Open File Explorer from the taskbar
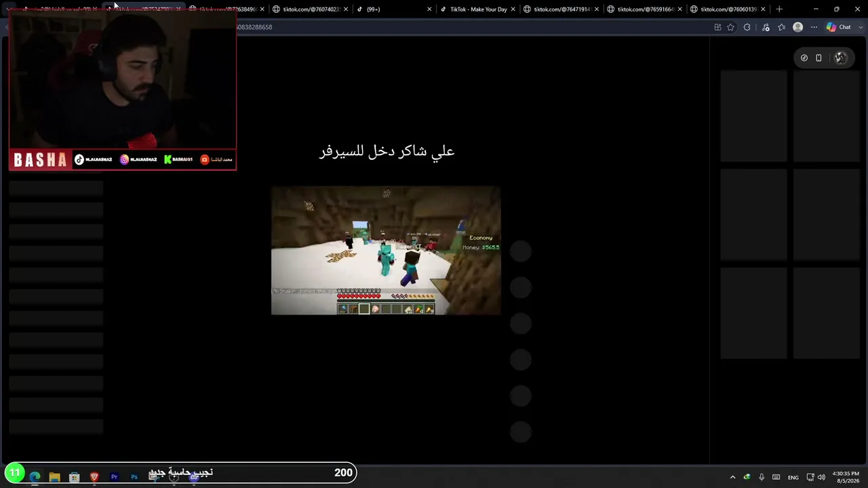The image size is (868, 488). 54,477
